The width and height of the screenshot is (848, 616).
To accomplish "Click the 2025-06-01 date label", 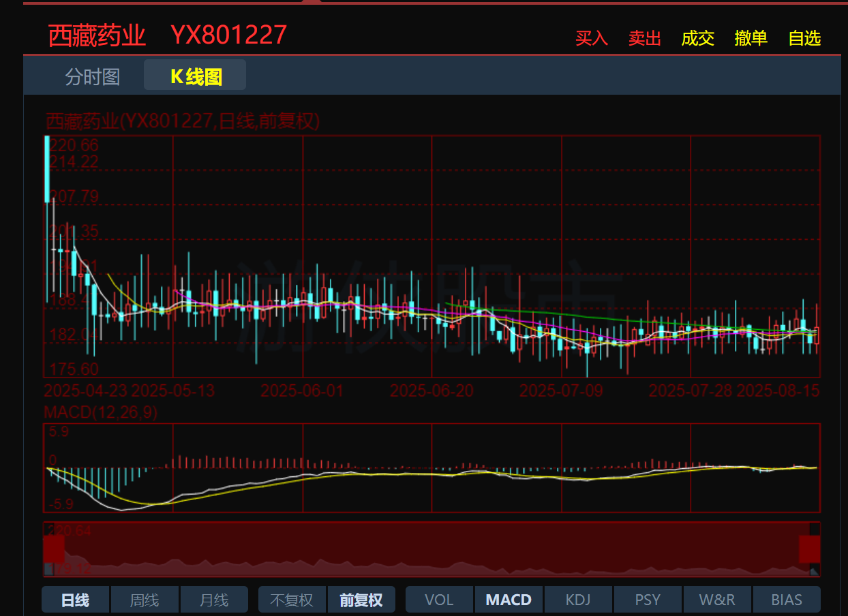I will click(303, 391).
